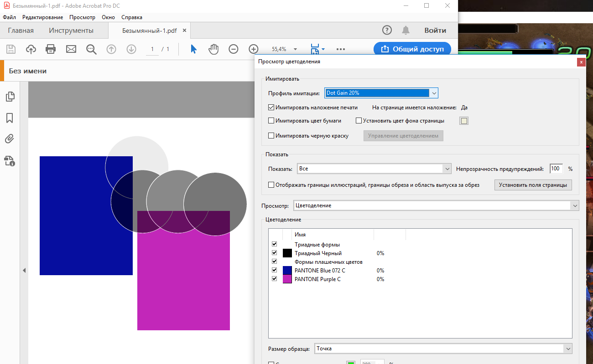Click the Общий доступ share button
The image size is (593, 364).
412,49
